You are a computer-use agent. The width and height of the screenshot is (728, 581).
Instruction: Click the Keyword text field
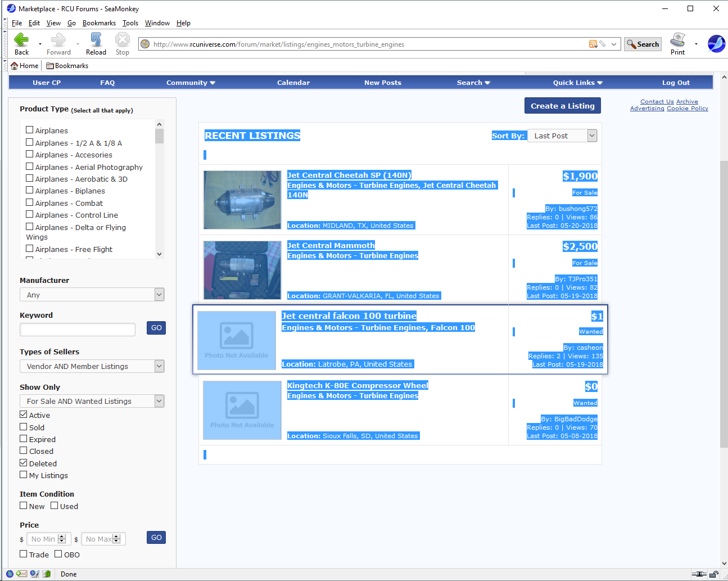pos(78,329)
